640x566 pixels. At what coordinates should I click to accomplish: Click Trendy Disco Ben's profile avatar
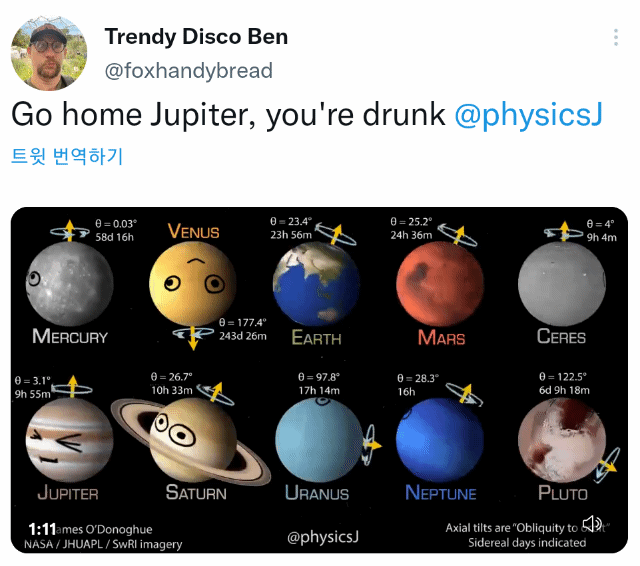[49, 53]
